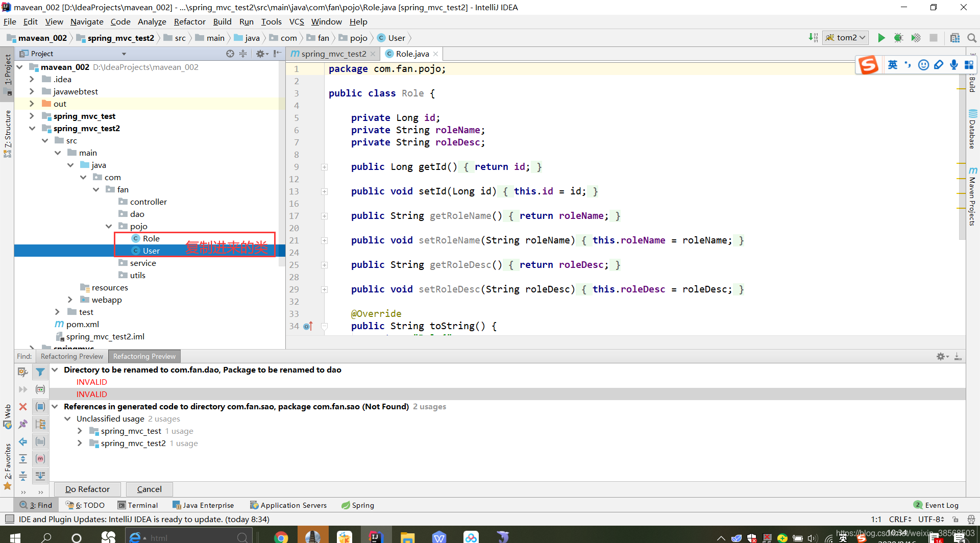Image resolution: width=980 pixels, height=543 pixels.
Task: Toggle Sogou punctuation mode icon
Action: 908,65
